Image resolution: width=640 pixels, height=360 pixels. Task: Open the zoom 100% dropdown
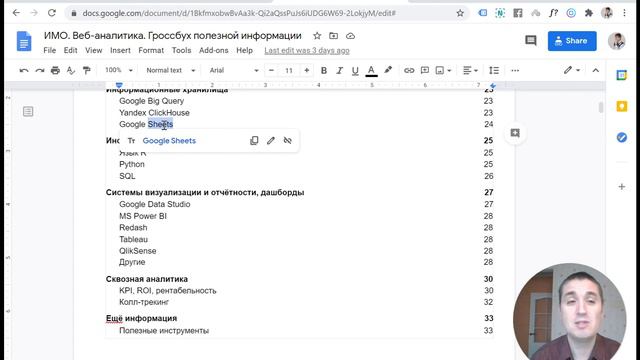tap(118, 70)
